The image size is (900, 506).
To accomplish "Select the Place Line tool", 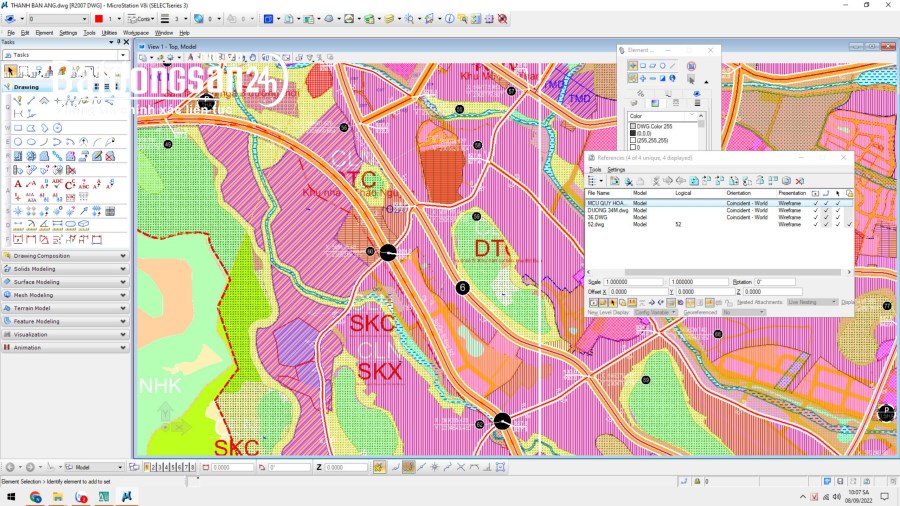I will click(31, 101).
